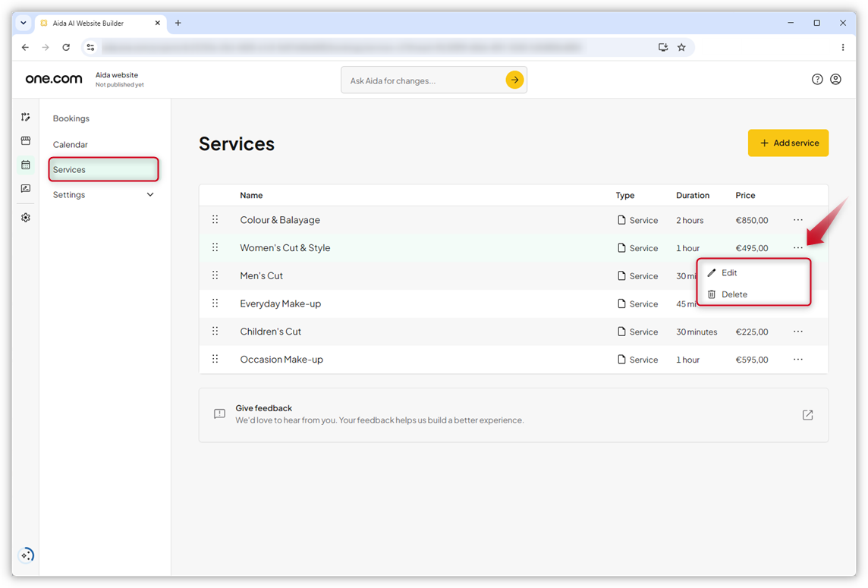Open the online shop sidebar icon
The height and width of the screenshot is (588, 868).
(26, 140)
